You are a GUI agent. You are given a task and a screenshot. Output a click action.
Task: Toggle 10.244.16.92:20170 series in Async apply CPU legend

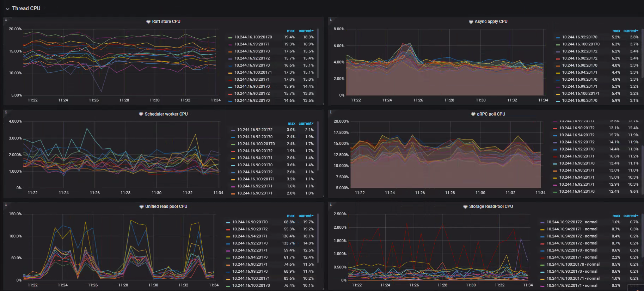pyautogui.click(x=579, y=37)
